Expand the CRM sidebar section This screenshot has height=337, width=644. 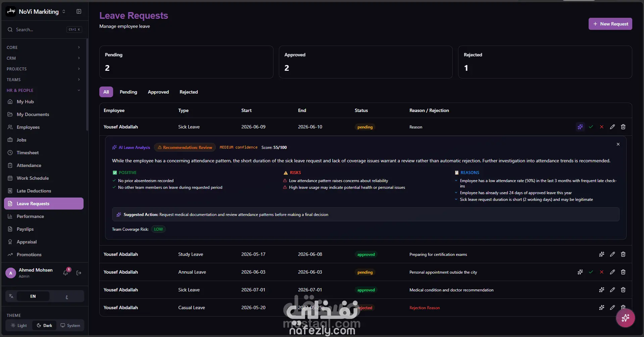coord(44,58)
